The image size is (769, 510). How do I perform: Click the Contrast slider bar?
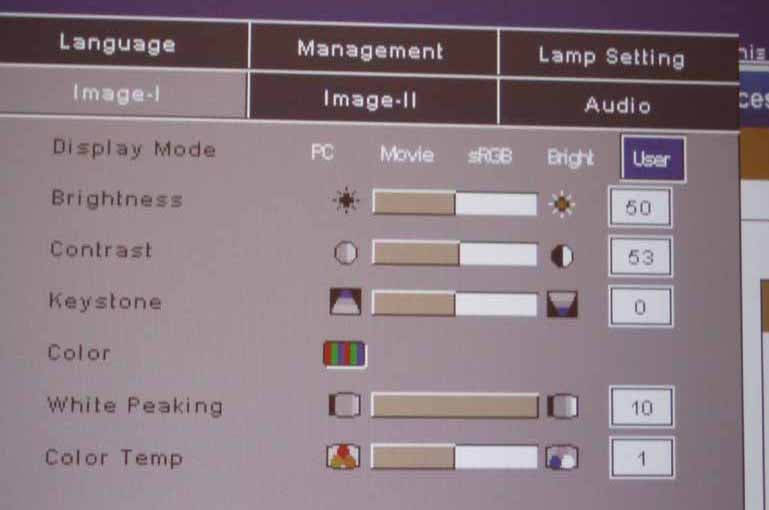[x=455, y=253]
